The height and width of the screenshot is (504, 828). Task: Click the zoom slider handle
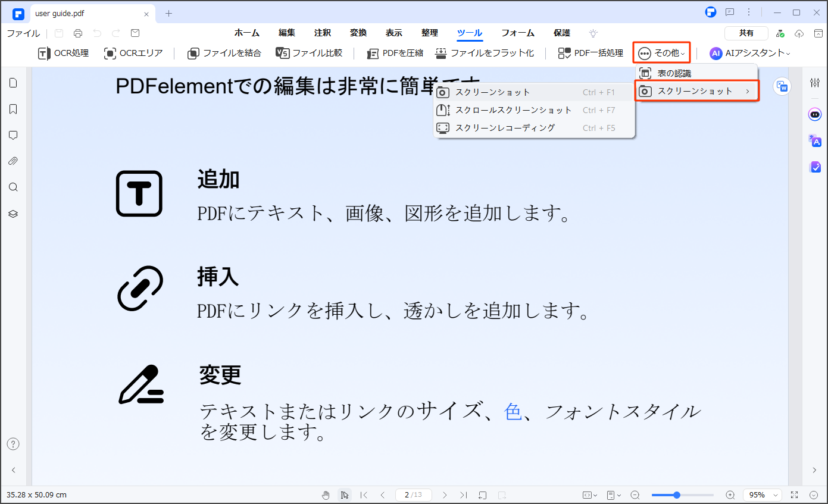point(677,495)
